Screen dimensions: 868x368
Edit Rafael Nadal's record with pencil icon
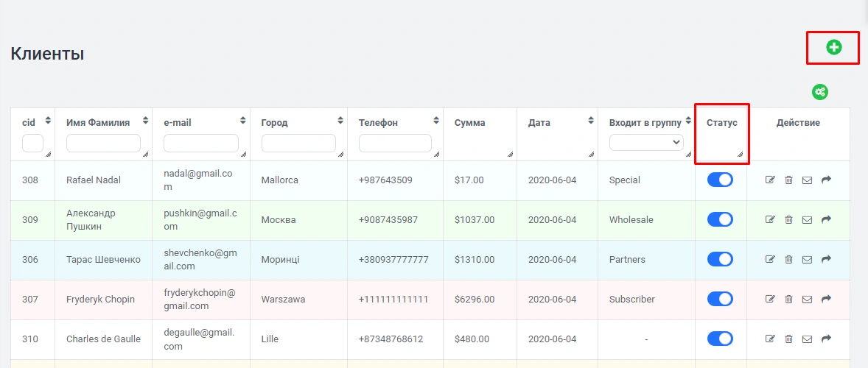(771, 180)
